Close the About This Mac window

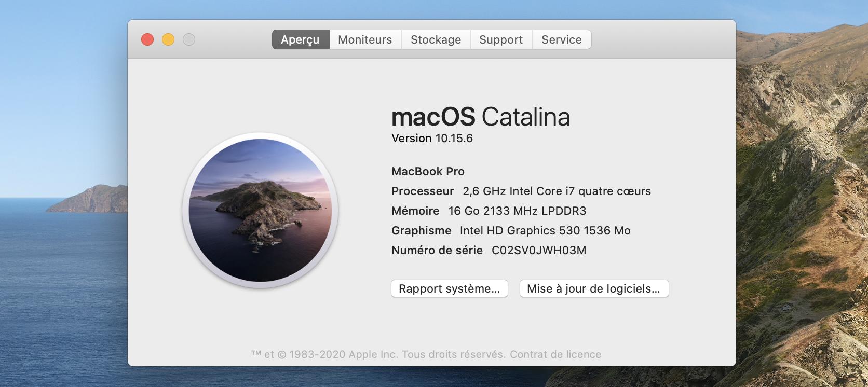point(147,39)
